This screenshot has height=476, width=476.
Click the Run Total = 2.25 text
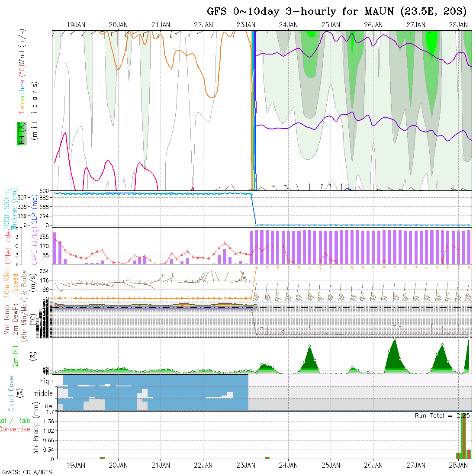(x=442, y=415)
